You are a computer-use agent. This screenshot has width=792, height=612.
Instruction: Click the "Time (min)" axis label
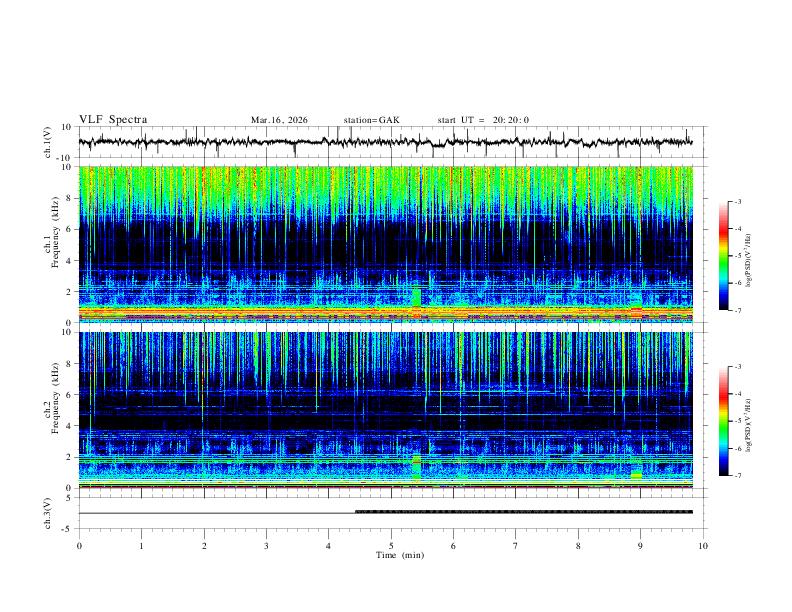(x=400, y=555)
